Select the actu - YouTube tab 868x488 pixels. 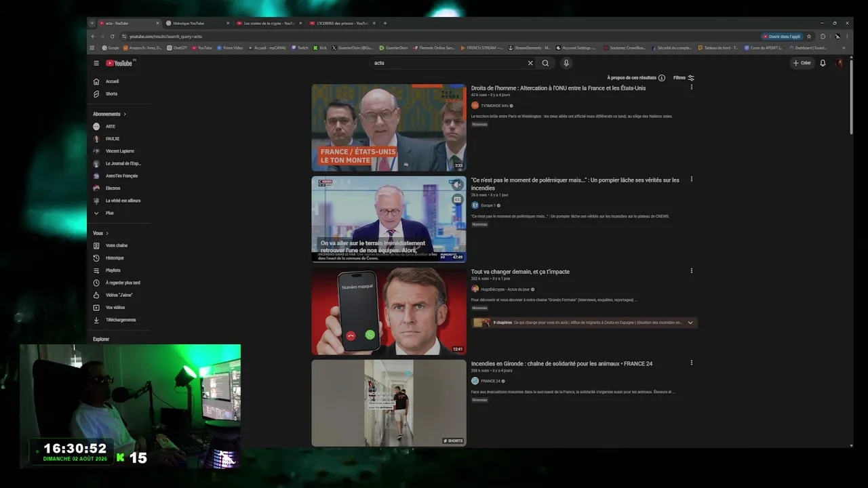[x=129, y=23]
